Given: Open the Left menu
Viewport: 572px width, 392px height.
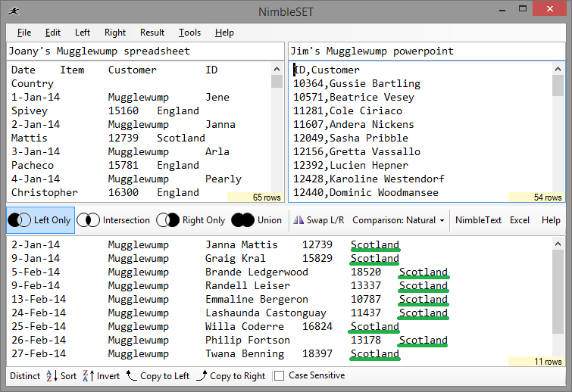Looking at the screenshot, I should (x=83, y=33).
